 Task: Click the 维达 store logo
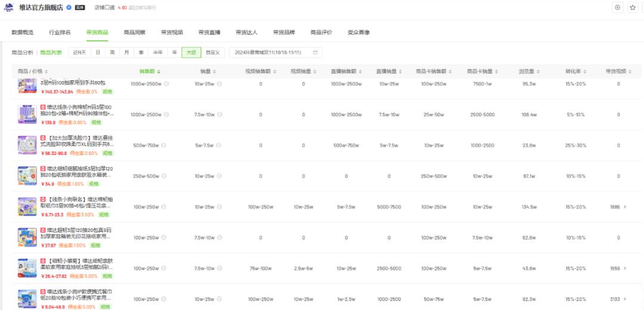click(x=8, y=7)
